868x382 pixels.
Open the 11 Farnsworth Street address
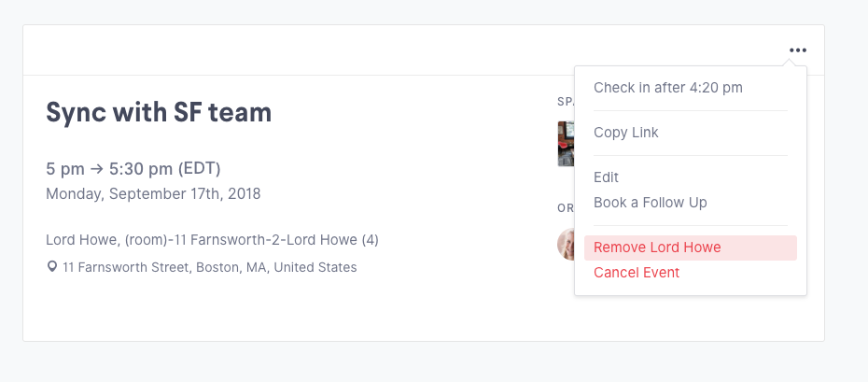(x=209, y=267)
